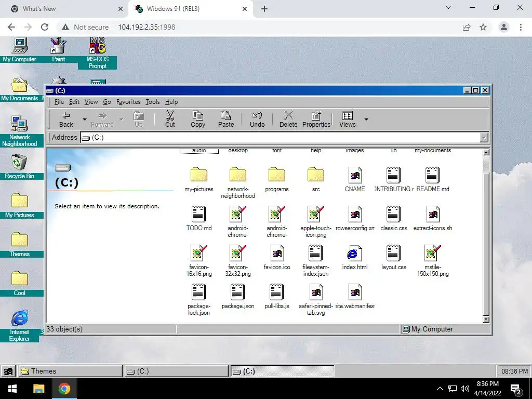
Task: Select the README.md file
Action: 433,179
